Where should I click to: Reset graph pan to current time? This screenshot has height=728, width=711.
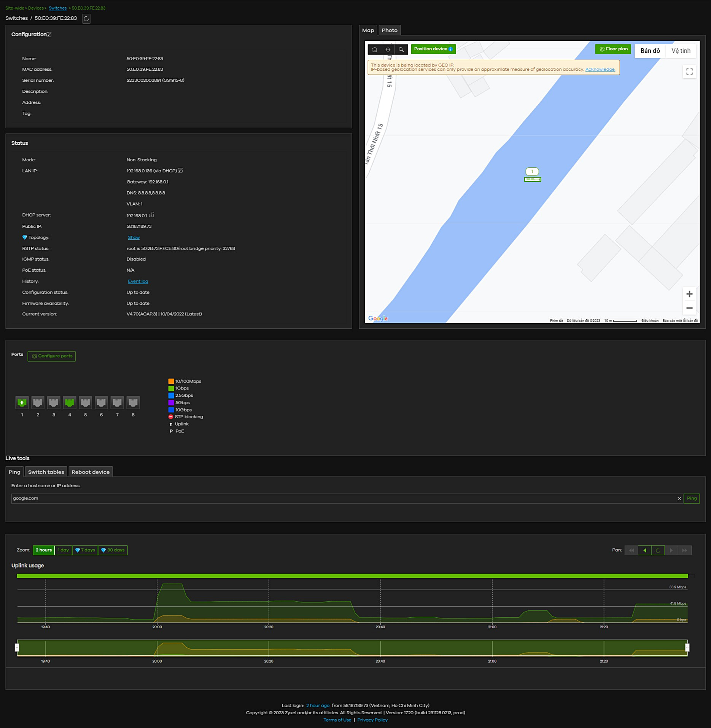click(658, 550)
